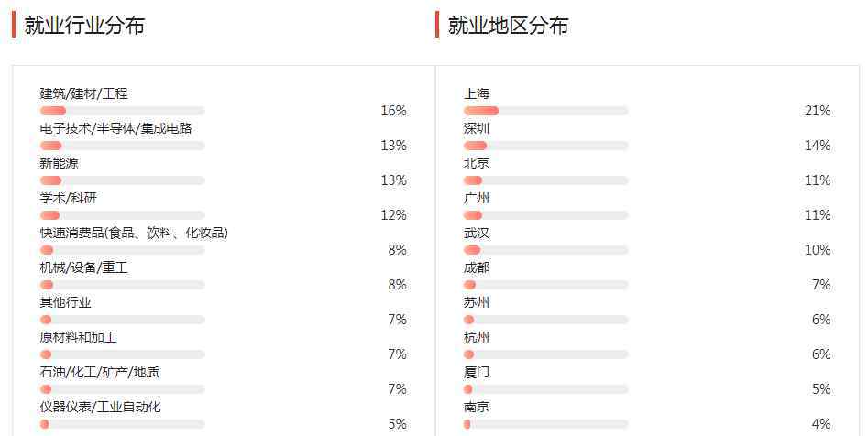The image size is (868, 436).
Task: Click the 仪器仪表/工业自动化 label
Action: pyautogui.click(x=100, y=407)
